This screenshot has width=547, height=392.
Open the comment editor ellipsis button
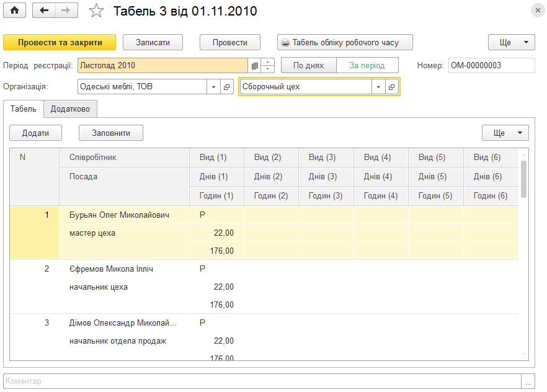528,381
